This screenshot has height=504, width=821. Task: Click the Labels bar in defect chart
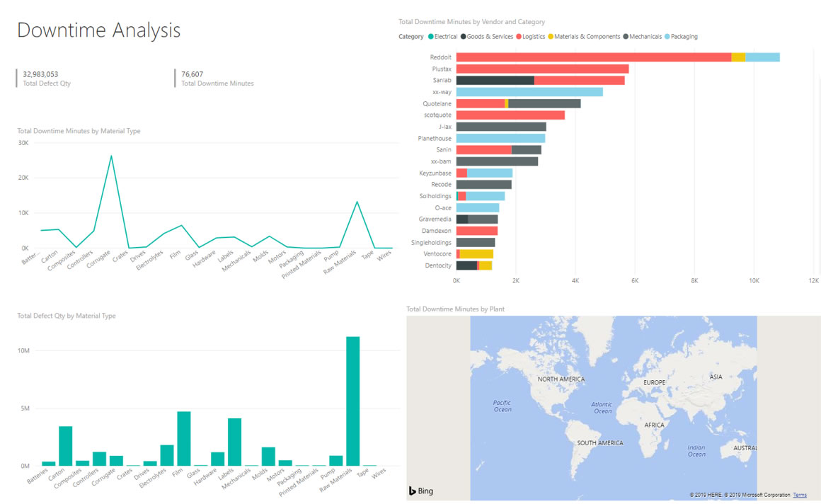(234, 442)
